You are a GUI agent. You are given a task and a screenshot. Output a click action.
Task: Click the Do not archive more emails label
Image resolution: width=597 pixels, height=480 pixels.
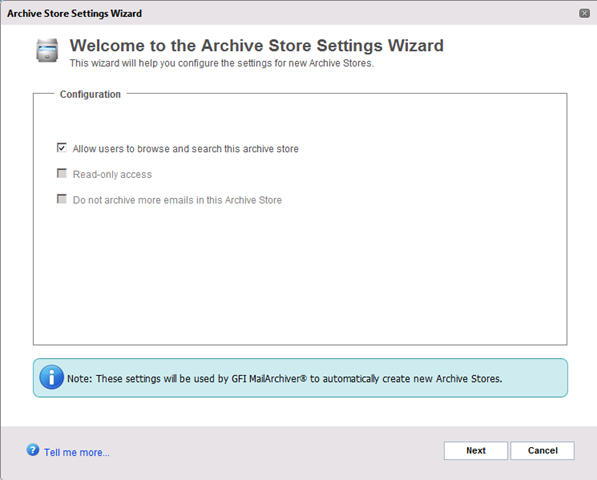177,200
